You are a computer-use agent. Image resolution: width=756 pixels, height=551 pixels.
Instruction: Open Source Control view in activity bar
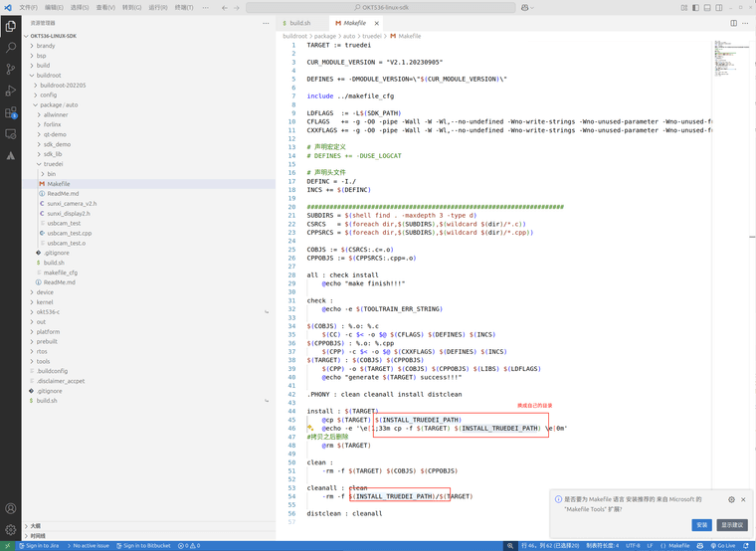pos(11,69)
